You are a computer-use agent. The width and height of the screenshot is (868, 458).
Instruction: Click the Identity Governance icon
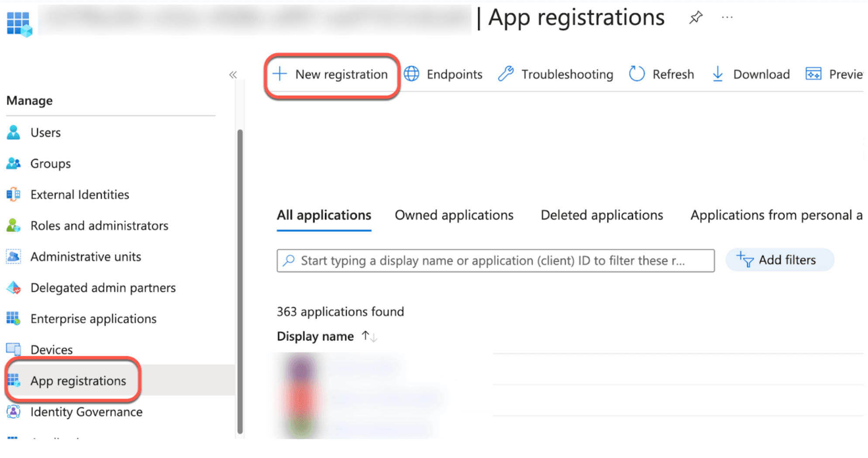pyautogui.click(x=14, y=412)
